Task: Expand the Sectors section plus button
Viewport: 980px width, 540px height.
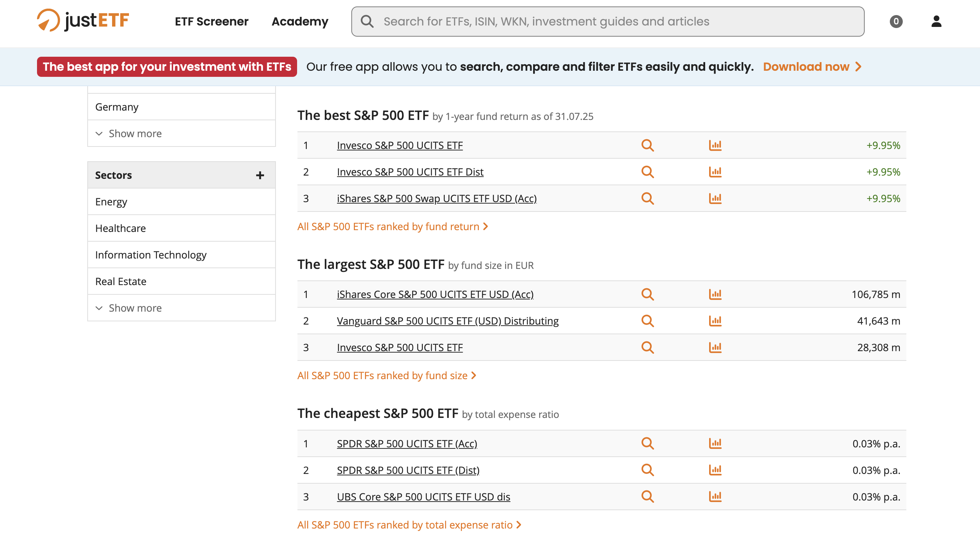Action: point(260,175)
